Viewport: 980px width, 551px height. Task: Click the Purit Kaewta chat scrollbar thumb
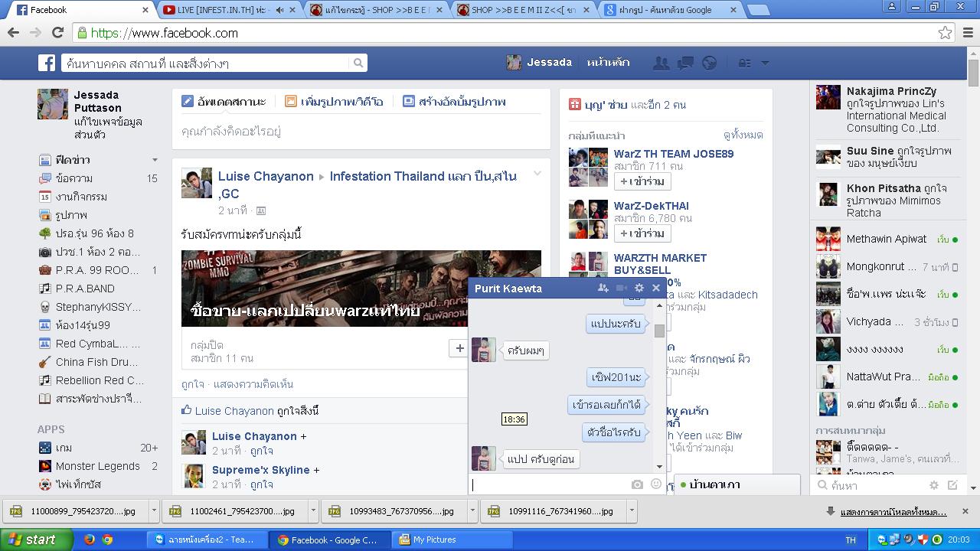pos(659,331)
